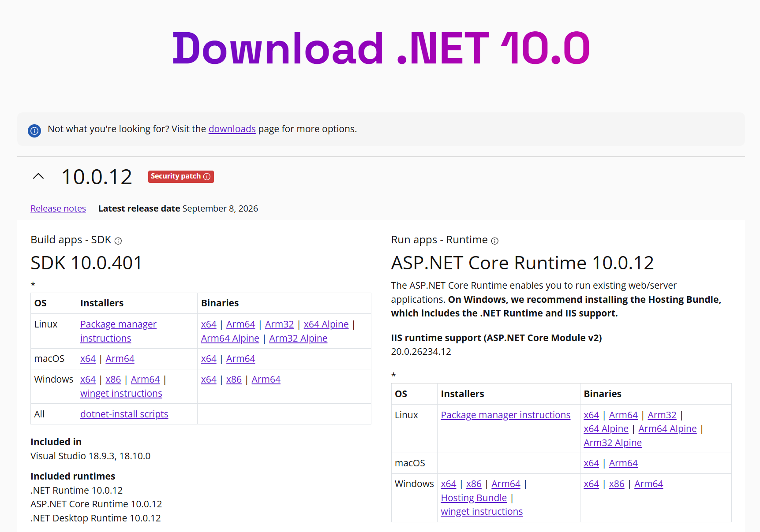Image resolution: width=760 pixels, height=532 pixels.
Task: Download ASP.NET Runtime Windows Arm64 installer
Action: 506,484
